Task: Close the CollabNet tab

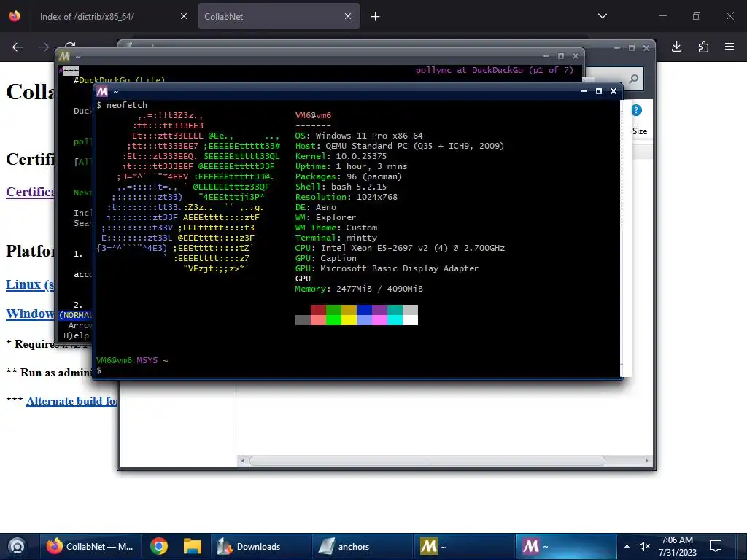Action: click(x=348, y=16)
